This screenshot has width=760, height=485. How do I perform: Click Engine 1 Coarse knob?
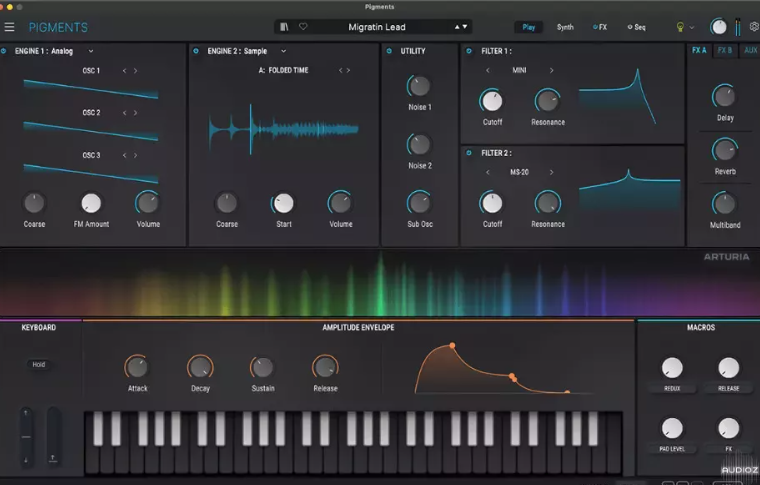click(34, 203)
